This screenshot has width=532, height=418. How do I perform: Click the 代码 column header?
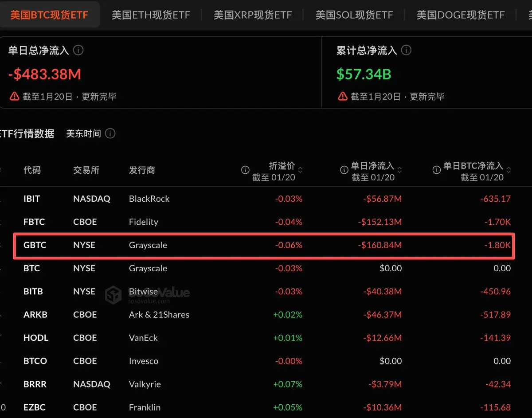[32, 170]
